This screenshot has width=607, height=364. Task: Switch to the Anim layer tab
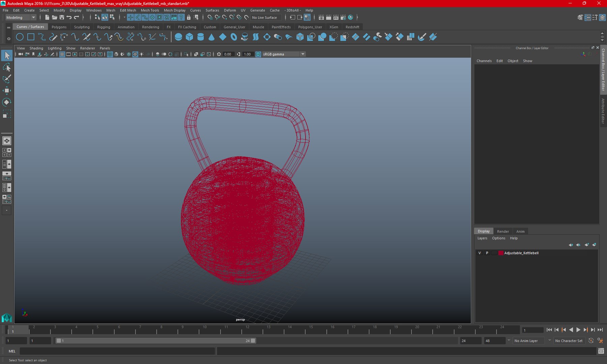(x=520, y=232)
